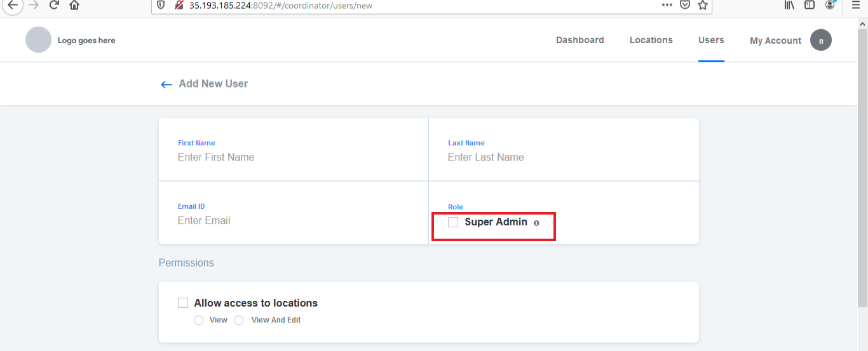Reload the page with refresh icon
Screen dimensions: 868x351
[x=54, y=5]
